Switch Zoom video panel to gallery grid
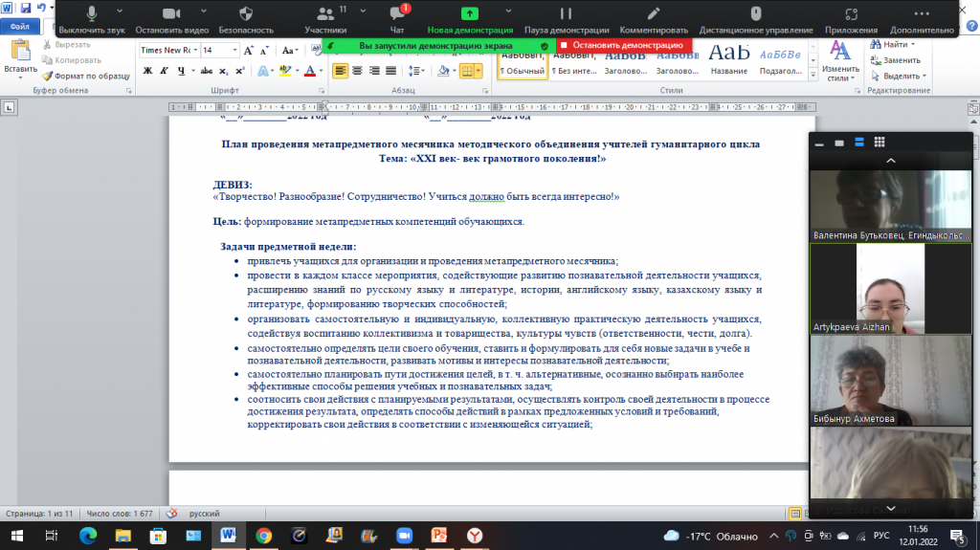 (880, 143)
